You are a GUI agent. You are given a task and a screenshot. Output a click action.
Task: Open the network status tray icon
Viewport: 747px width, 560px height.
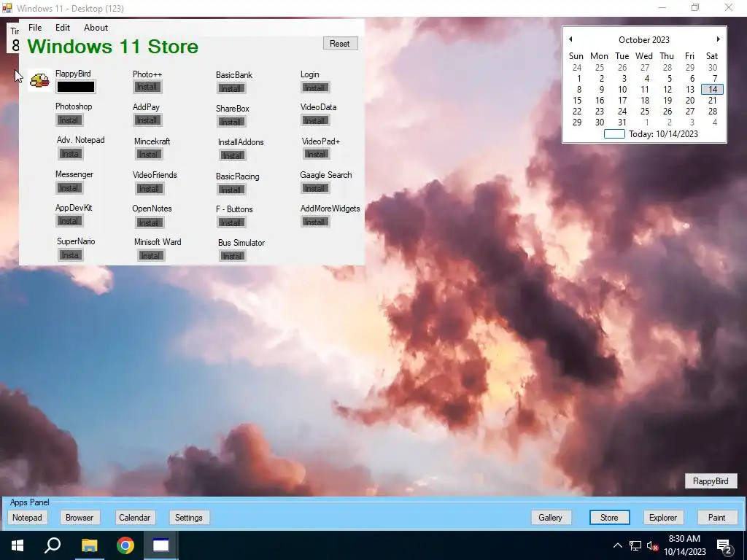[635, 545]
